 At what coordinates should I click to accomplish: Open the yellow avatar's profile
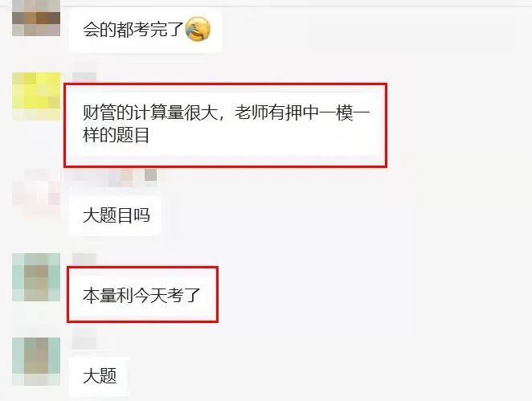point(36,96)
